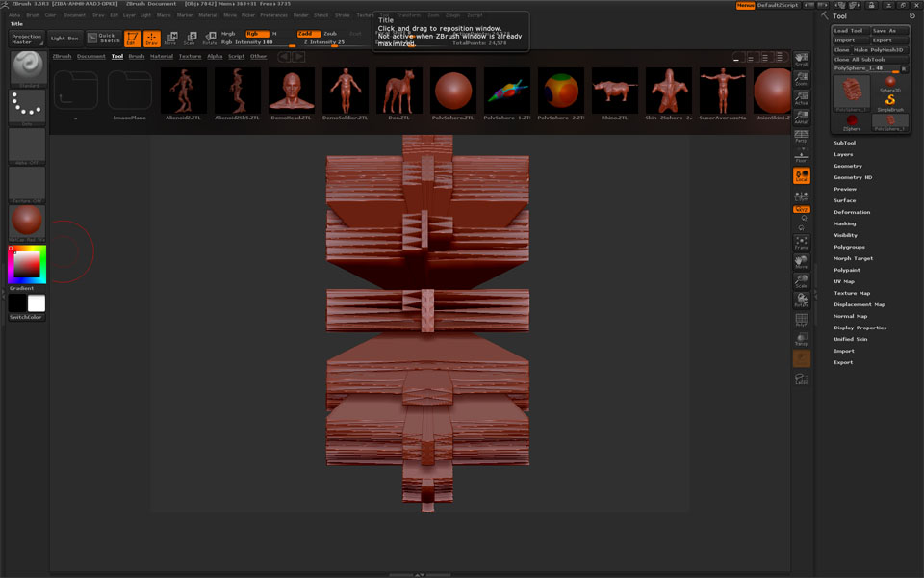Open the Light Box button
This screenshot has width=924, height=578.
pyautogui.click(x=64, y=39)
